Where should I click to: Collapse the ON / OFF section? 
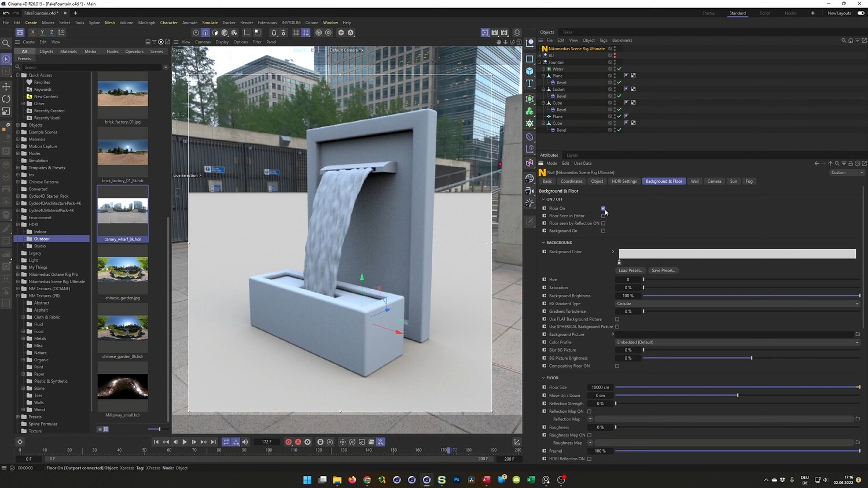[x=543, y=199]
